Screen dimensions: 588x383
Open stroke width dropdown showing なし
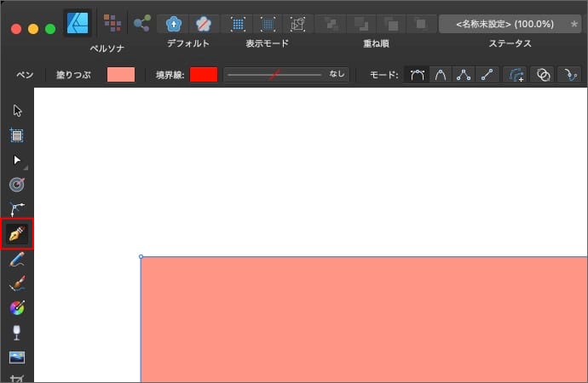tap(285, 75)
